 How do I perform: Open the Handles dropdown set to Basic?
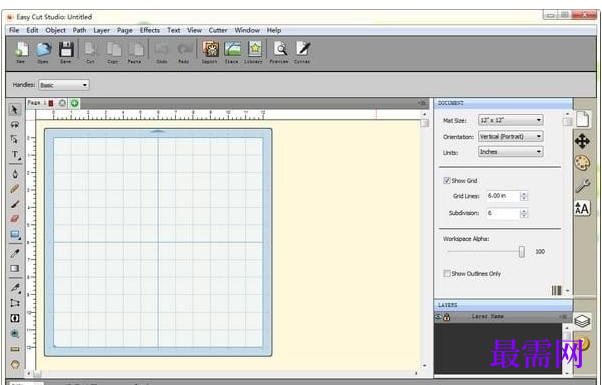64,85
